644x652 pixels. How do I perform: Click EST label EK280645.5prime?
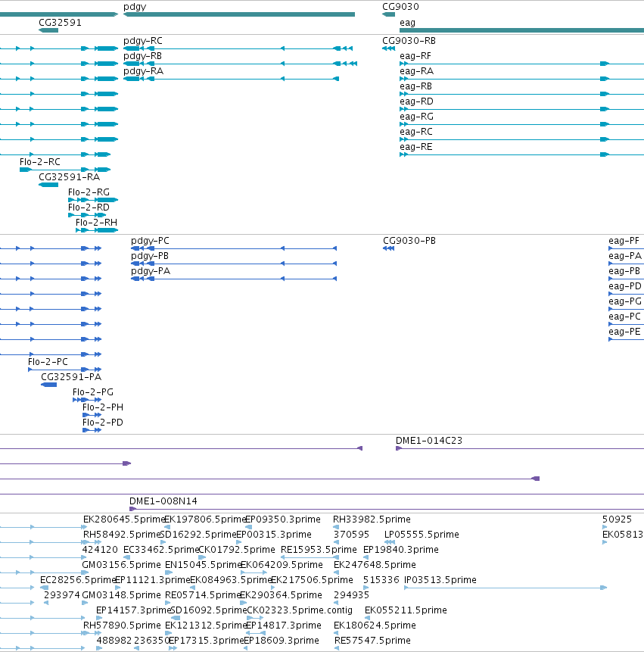tap(124, 519)
